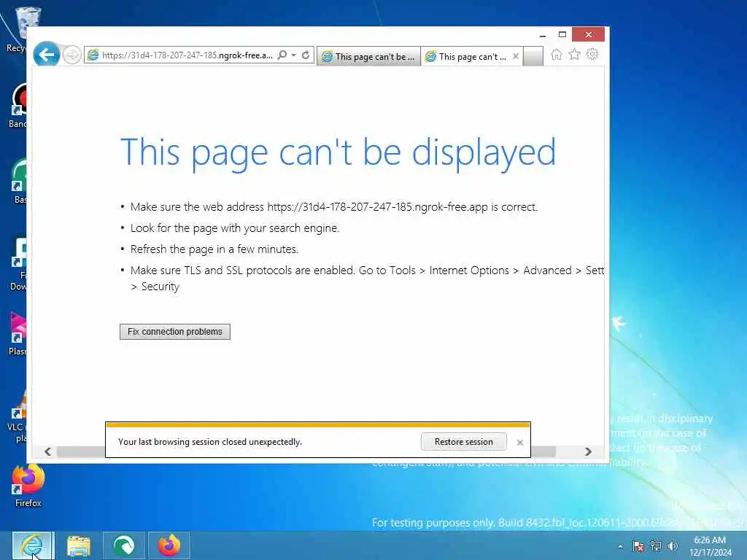Close the second tab with X
Screen dimensions: 747x560
(x=516, y=56)
